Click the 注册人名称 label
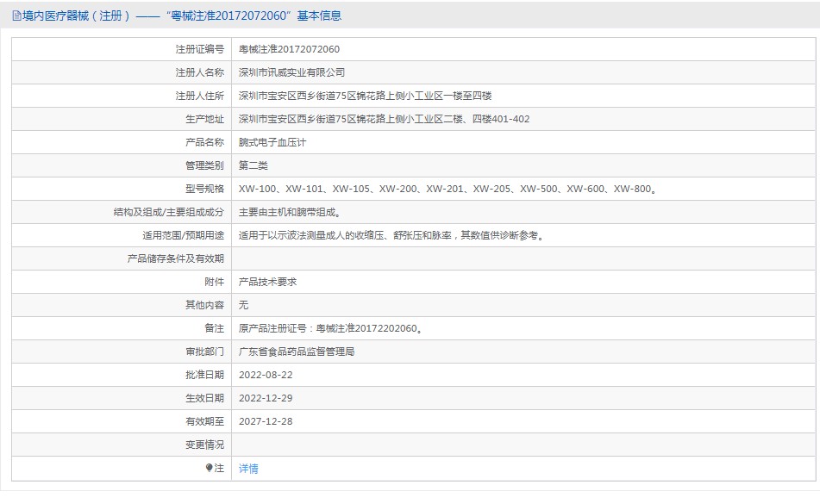Viewport: 820px width, 504px height. (200, 72)
